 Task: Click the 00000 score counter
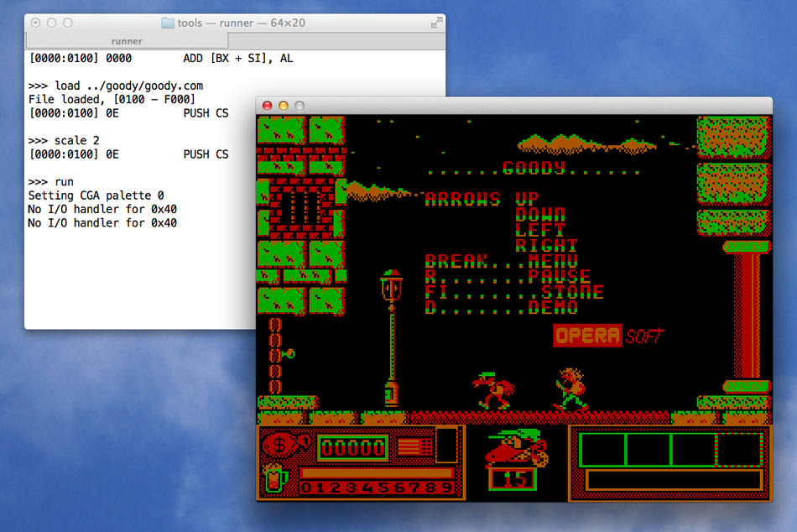coord(352,447)
